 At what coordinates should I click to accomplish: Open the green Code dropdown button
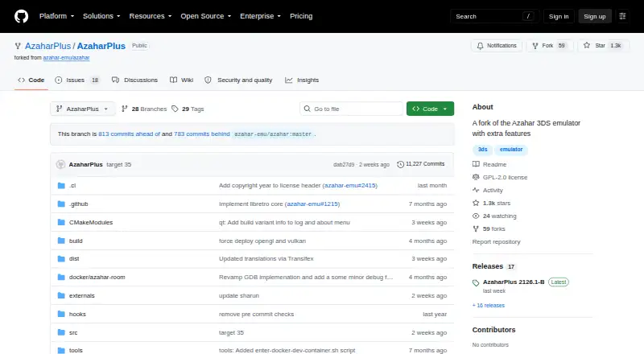pyautogui.click(x=430, y=109)
